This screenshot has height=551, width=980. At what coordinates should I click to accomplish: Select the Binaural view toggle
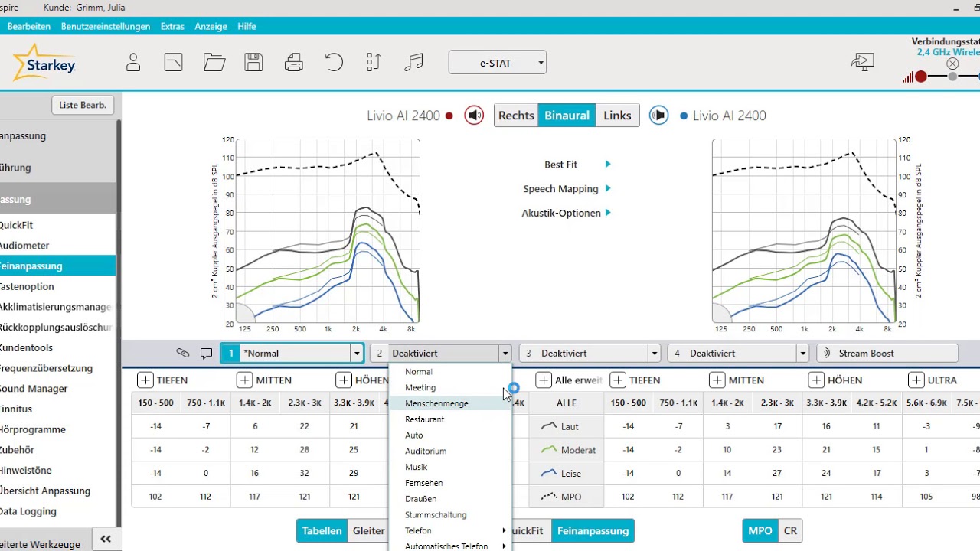[567, 116]
